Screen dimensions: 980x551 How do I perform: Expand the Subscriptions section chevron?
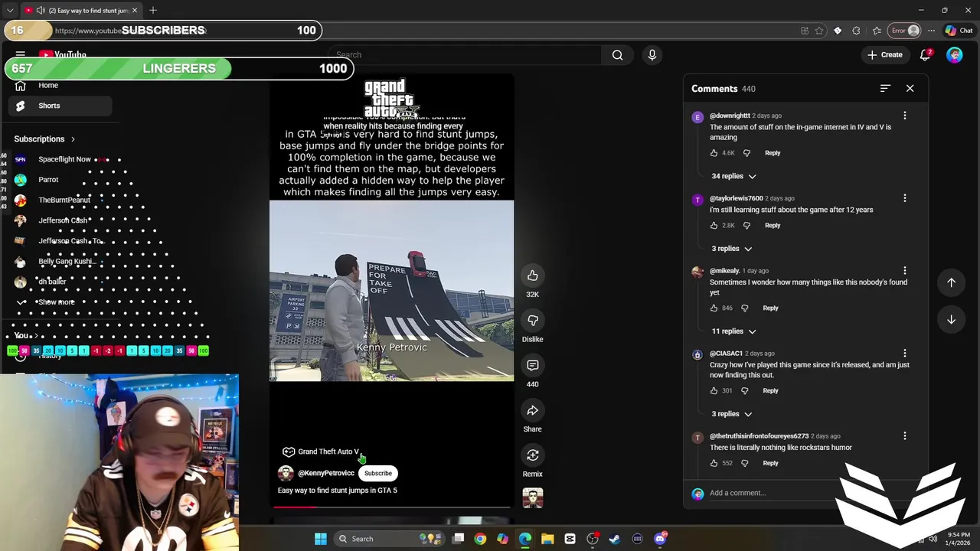73,139
